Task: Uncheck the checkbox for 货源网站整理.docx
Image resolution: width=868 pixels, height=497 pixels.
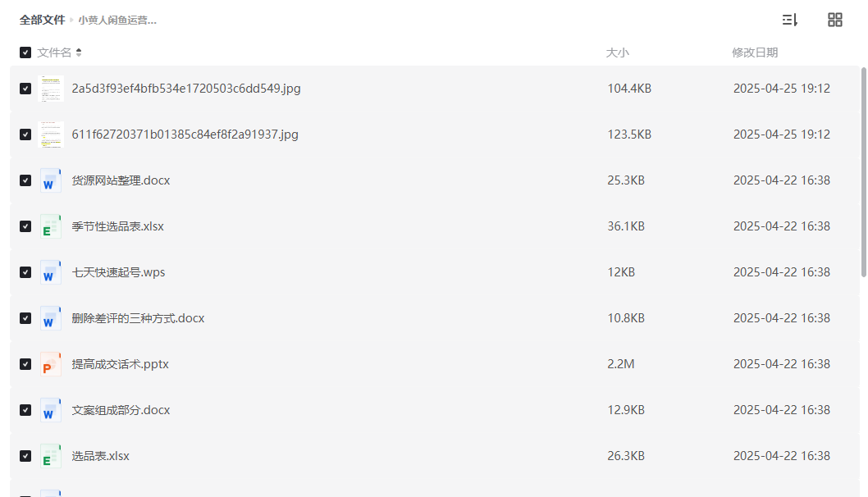Action: click(25, 180)
